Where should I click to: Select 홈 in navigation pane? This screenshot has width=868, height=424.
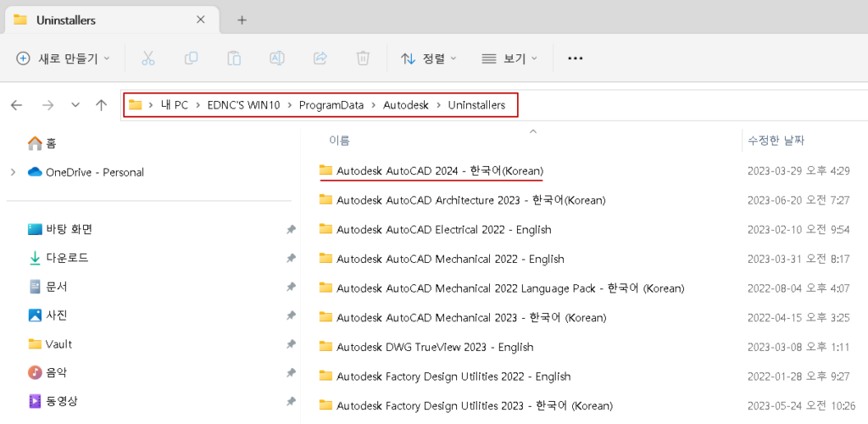pyautogui.click(x=42, y=143)
